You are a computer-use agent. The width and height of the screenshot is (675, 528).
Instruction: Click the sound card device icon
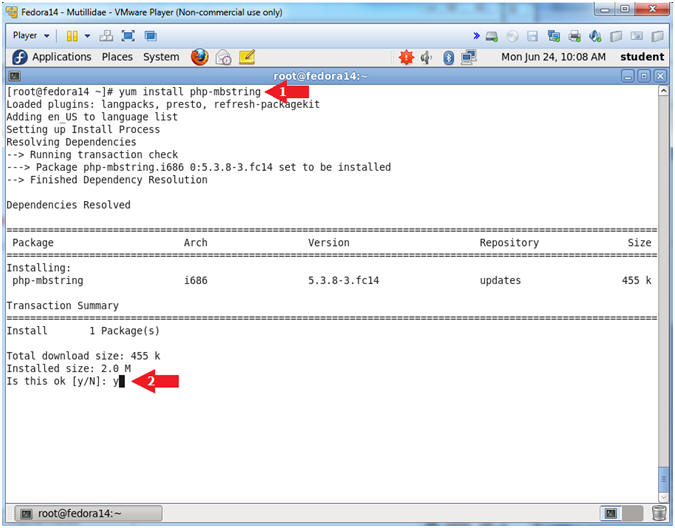point(595,36)
